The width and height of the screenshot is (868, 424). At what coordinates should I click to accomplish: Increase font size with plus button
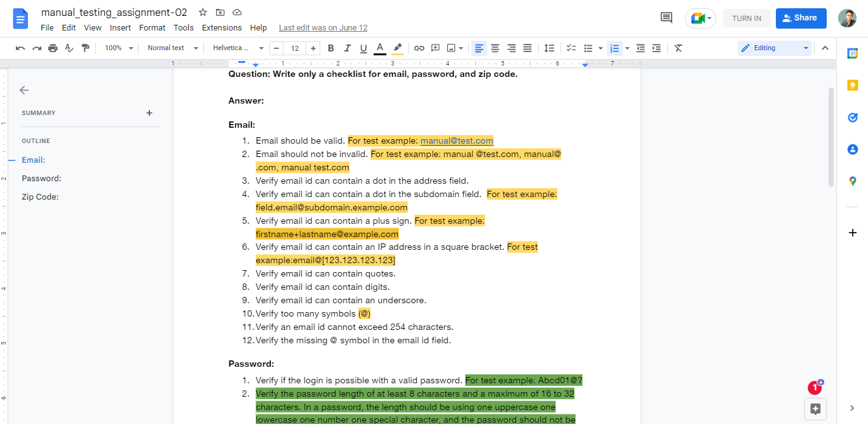point(313,48)
